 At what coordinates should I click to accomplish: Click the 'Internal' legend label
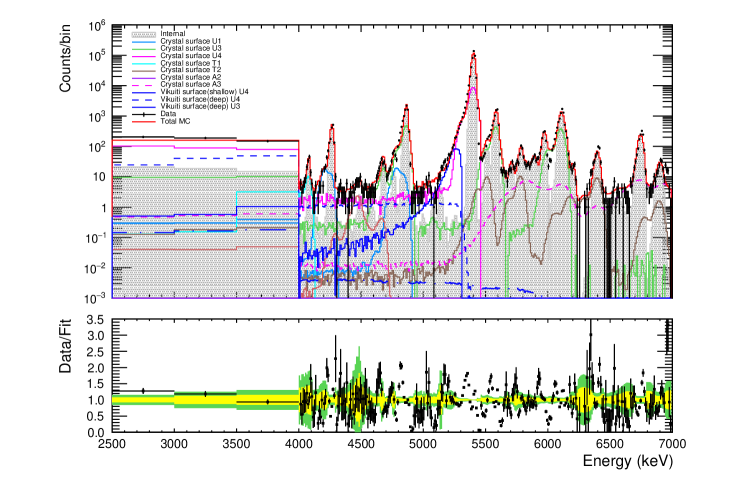(173, 34)
